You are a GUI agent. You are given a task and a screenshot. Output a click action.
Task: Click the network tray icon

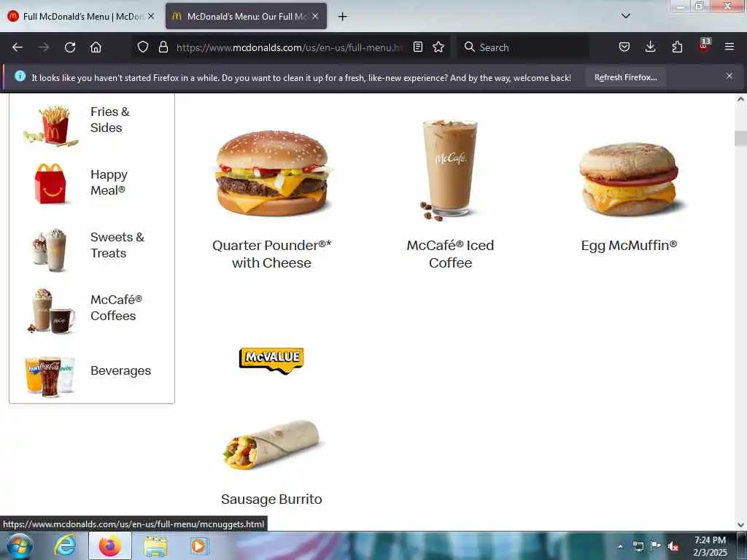coord(638,547)
